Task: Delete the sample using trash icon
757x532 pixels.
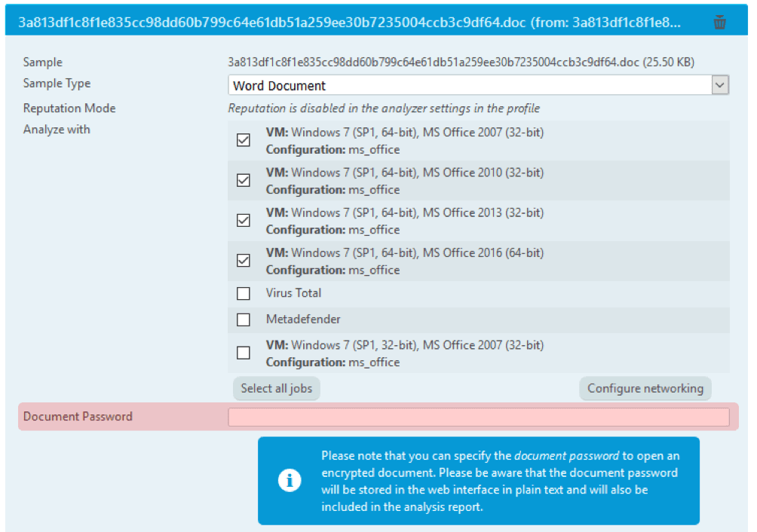Action: (719, 22)
